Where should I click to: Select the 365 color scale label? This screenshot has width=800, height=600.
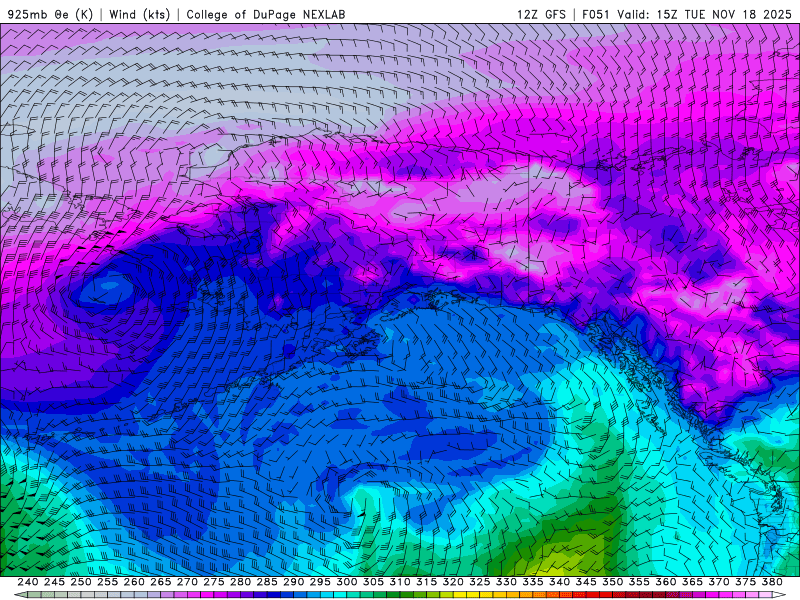tap(692, 582)
